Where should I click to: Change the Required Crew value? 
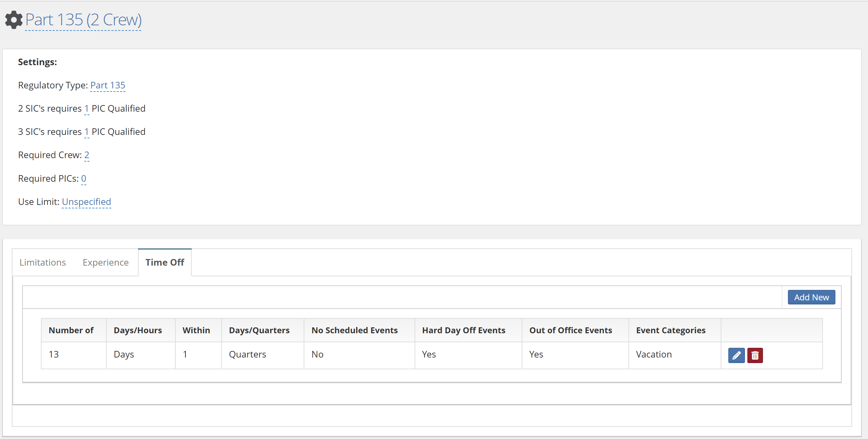click(87, 155)
